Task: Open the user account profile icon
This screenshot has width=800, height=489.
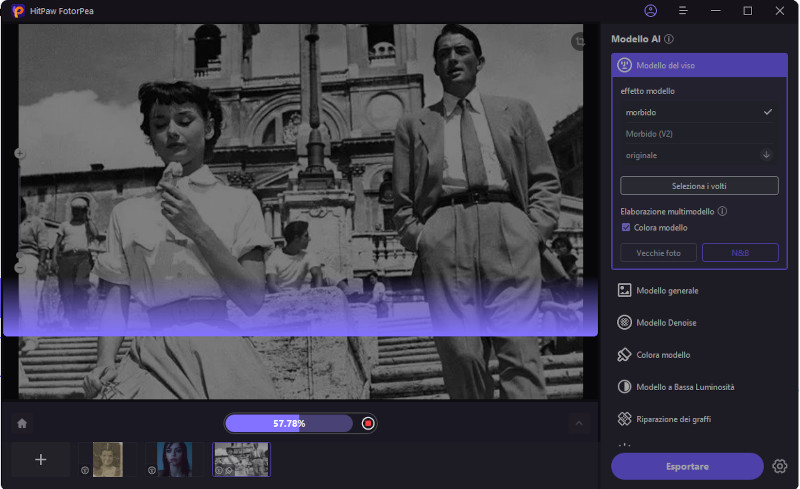Action: (651, 10)
